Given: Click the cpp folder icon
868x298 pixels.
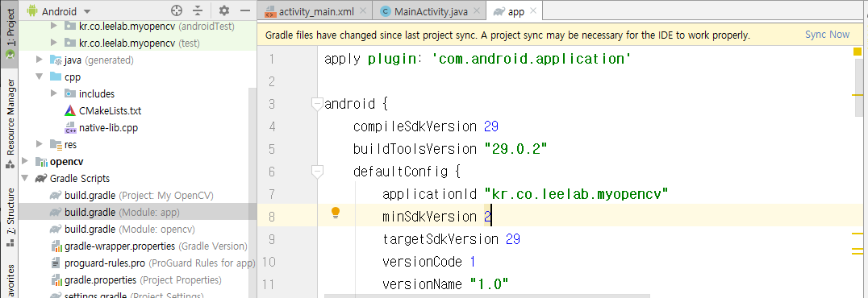Looking at the screenshot, I should [x=56, y=77].
